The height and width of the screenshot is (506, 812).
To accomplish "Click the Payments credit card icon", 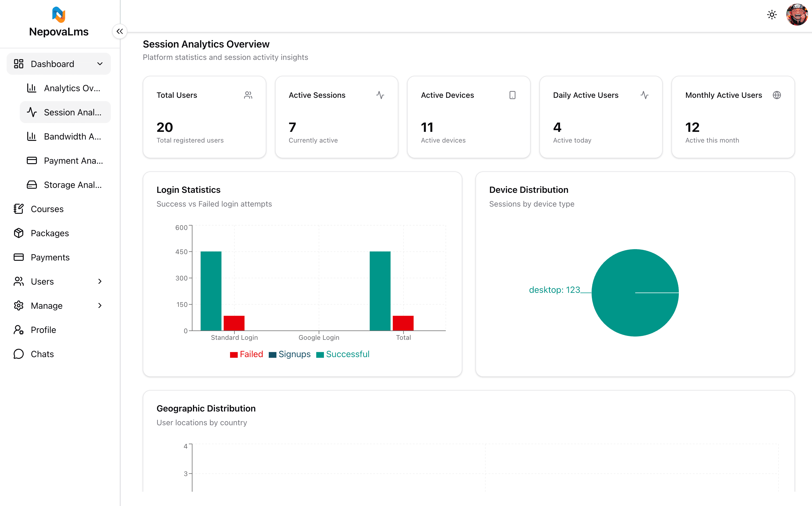I will pos(19,257).
